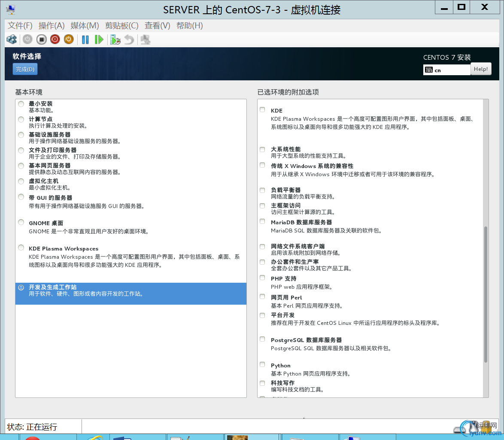Check the KDE add-on checkbox
Screen dimensions: 504x440
[x=263, y=110]
